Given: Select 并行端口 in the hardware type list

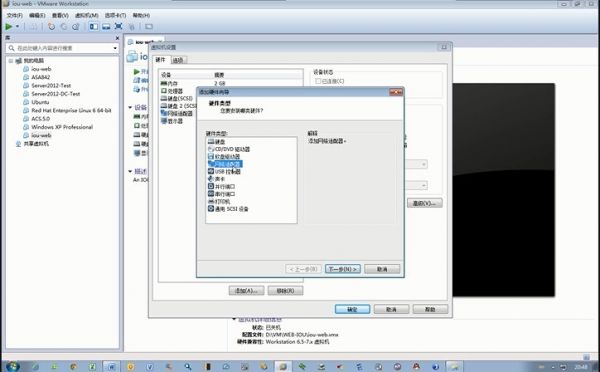Looking at the screenshot, I should [x=222, y=186].
